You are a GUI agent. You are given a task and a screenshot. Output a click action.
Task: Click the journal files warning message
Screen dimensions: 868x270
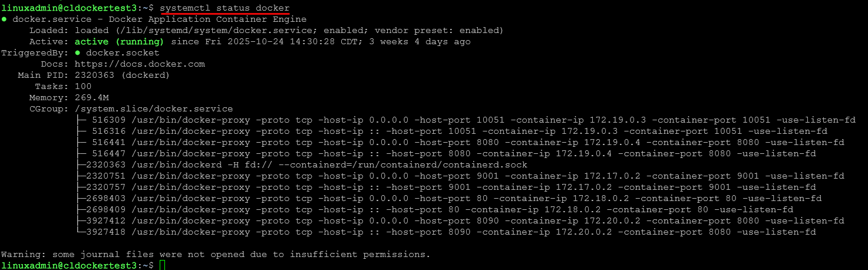pyautogui.click(x=216, y=255)
